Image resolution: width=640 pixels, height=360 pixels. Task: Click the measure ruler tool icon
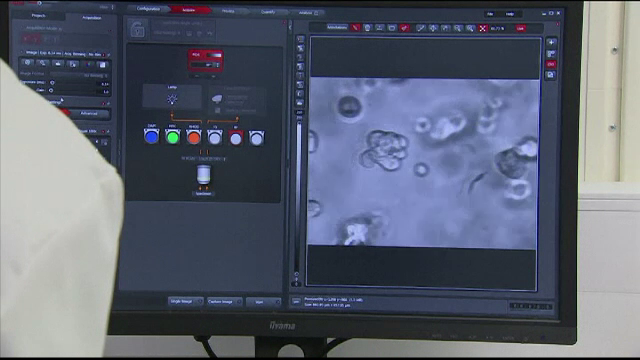(420, 28)
